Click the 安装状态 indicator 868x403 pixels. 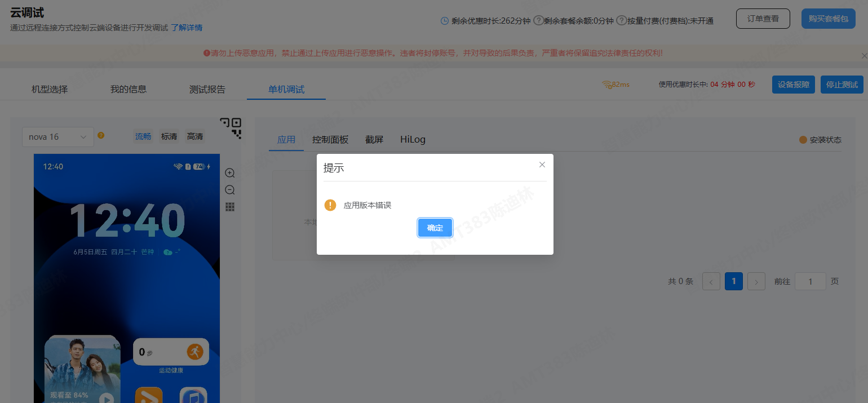820,140
